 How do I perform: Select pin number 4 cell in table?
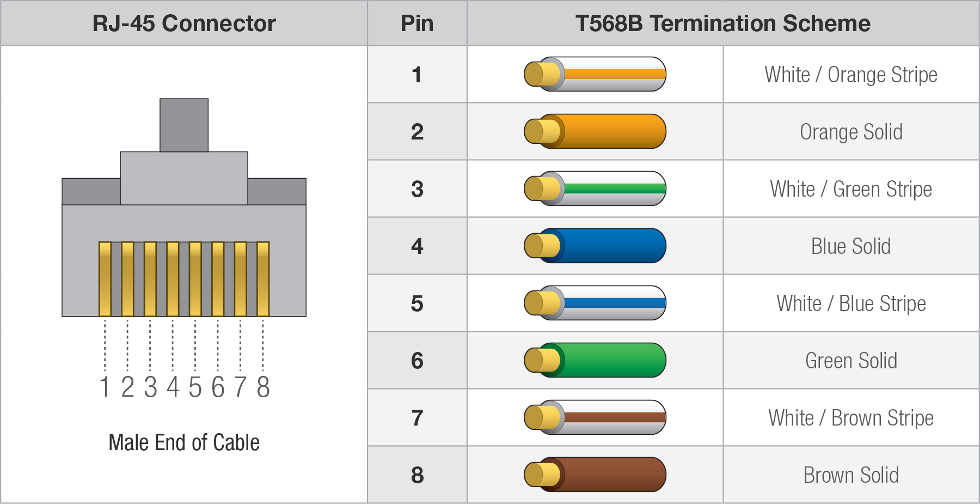(x=417, y=246)
